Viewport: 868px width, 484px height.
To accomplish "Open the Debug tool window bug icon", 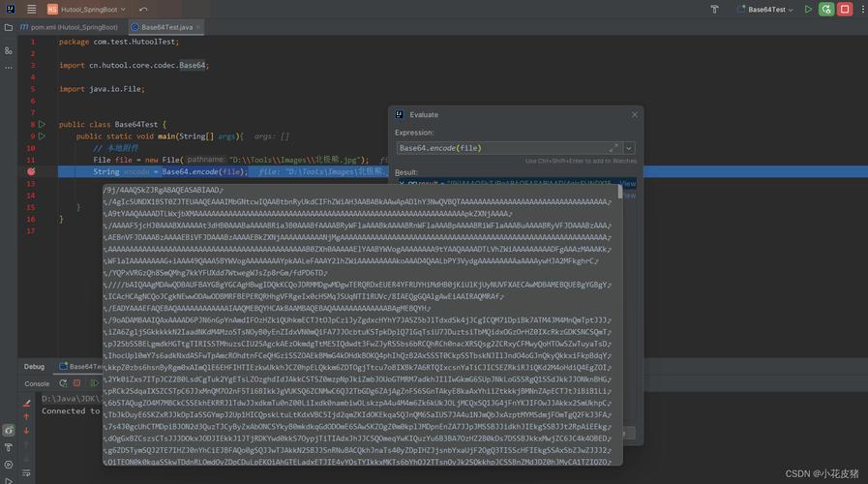I will tap(9, 431).
